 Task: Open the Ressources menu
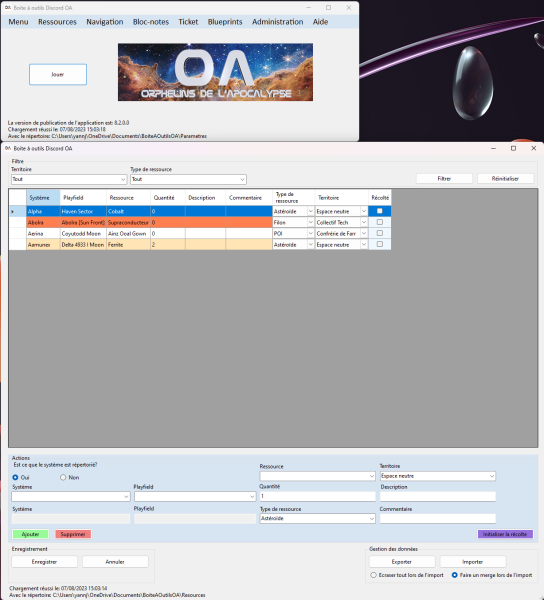[57, 22]
